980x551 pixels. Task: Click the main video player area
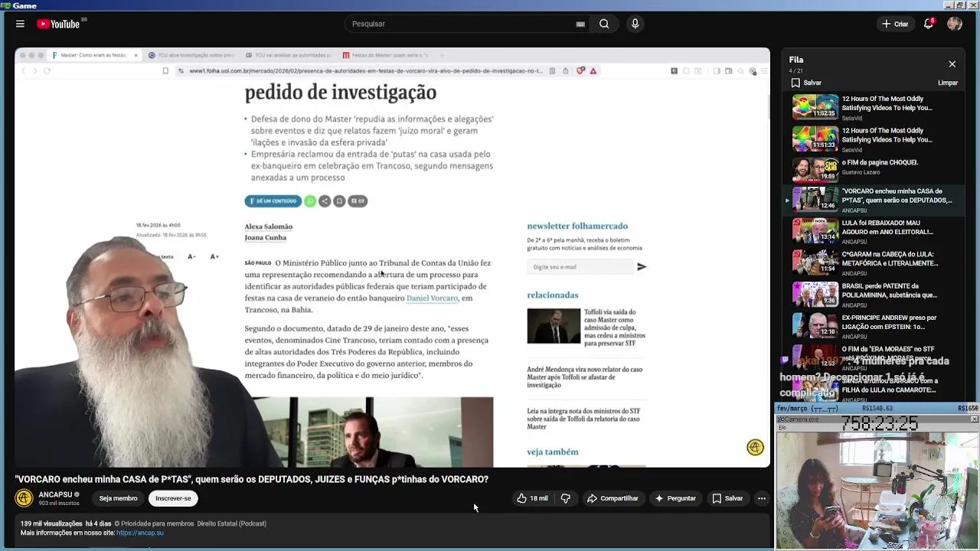point(392,257)
